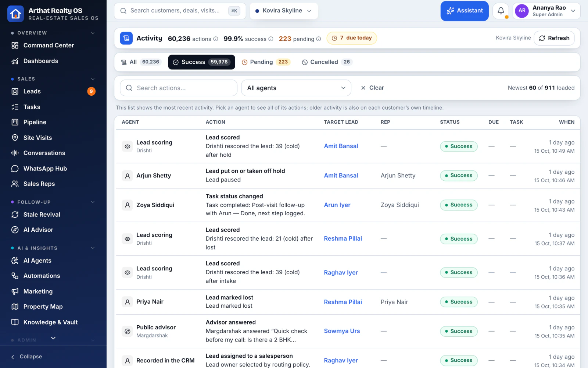
Task: Open the Assistant
Action: click(x=465, y=11)
